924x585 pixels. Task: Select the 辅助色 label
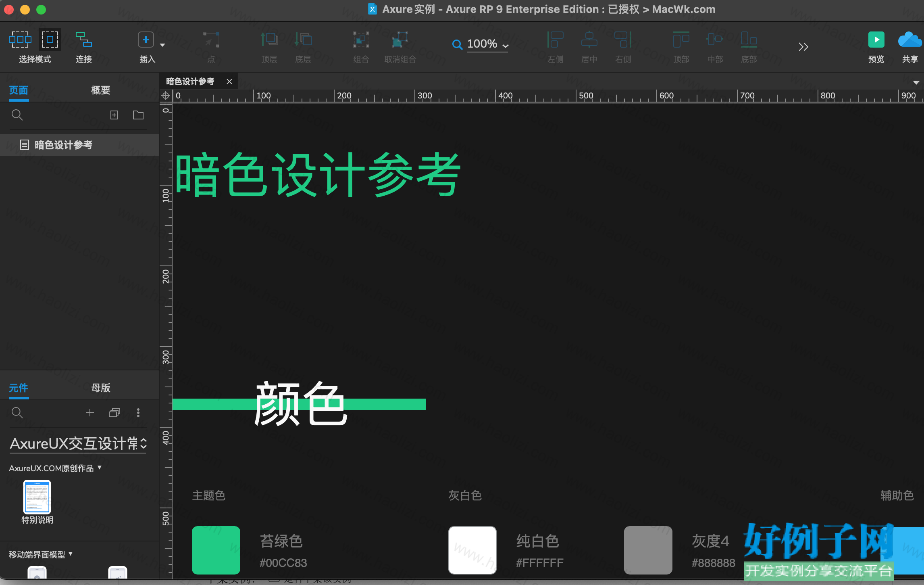click(897, 495)
